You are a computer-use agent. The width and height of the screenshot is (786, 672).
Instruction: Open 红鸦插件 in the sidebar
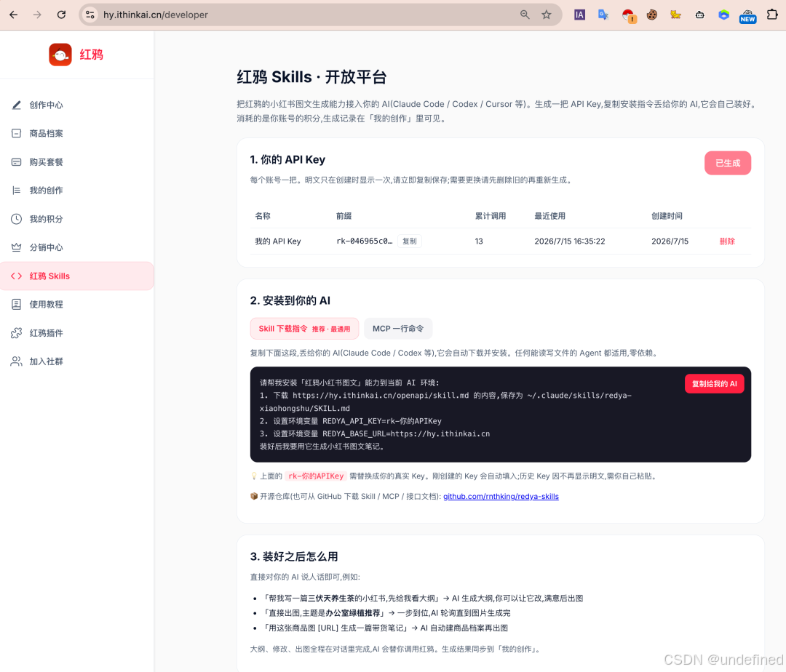(76, 332)
